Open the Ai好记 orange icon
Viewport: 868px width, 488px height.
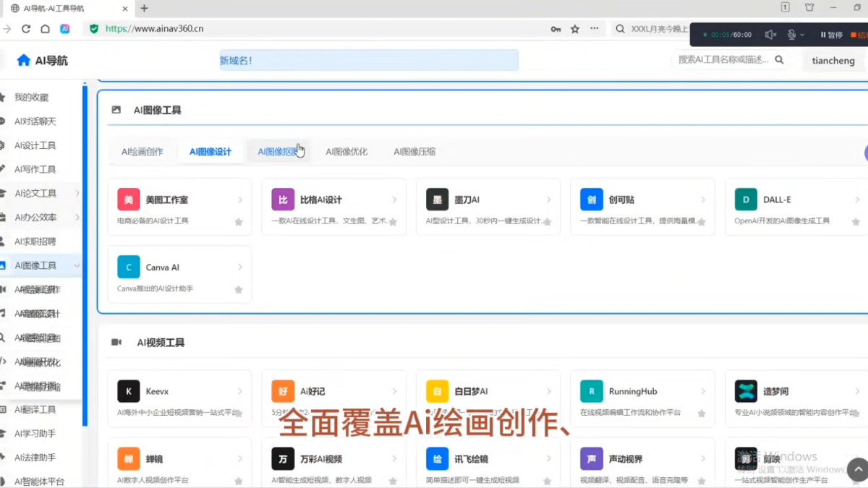click(x=283, y=391)
